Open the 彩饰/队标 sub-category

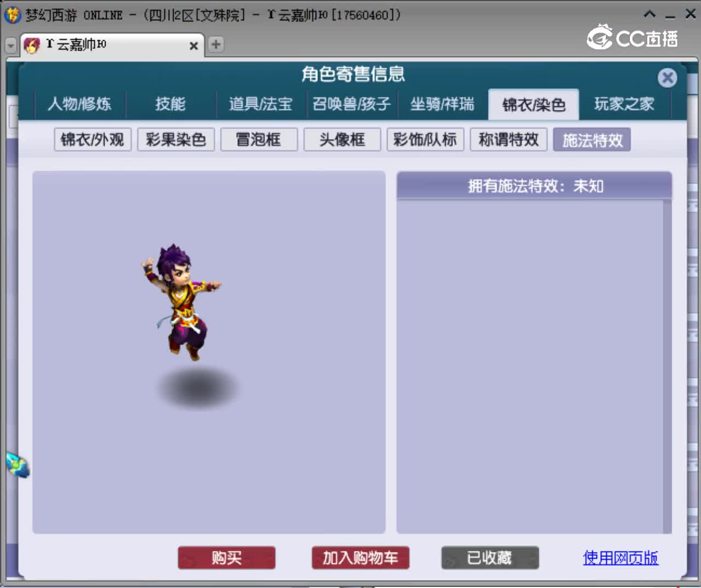coord(426,140)
